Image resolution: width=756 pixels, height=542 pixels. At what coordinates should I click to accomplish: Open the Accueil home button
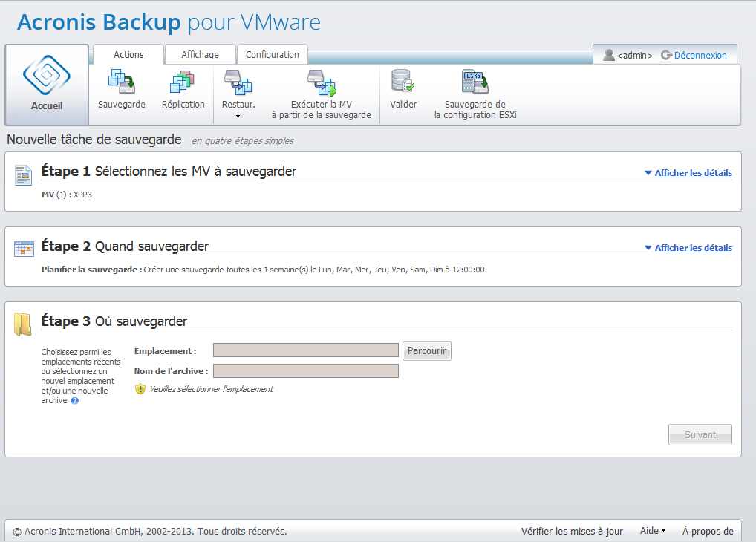(x=47, y=85)
